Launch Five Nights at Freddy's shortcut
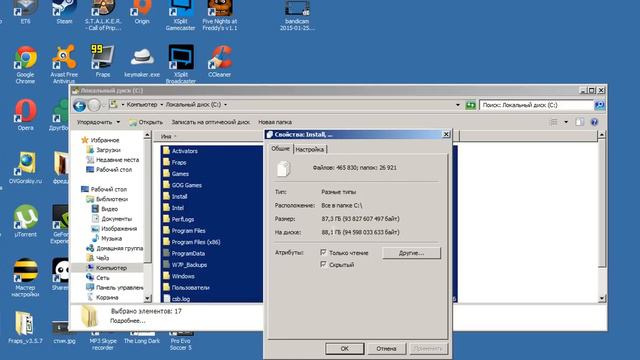This screenshot has width=640, height=360. click(220, 16)
